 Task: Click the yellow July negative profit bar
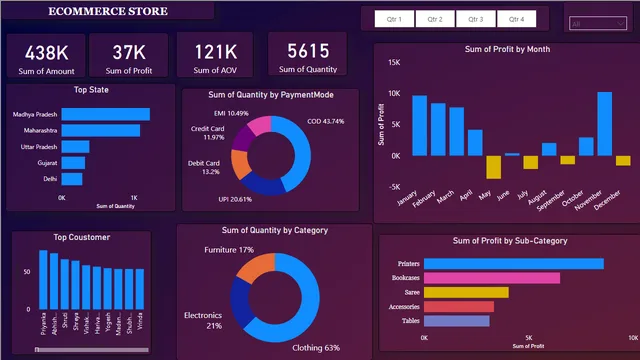coord(531,162)
